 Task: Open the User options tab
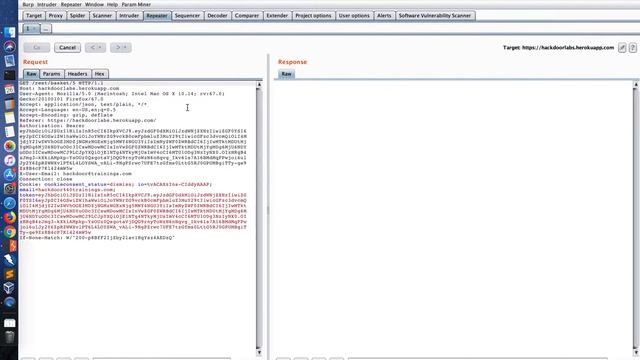pyautogui.click(x=354, y=16)
